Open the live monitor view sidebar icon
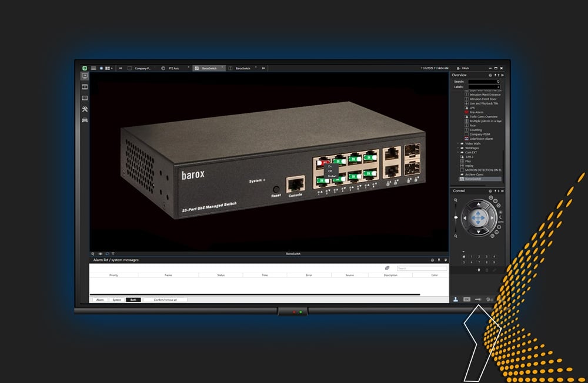 click(85, 76)
